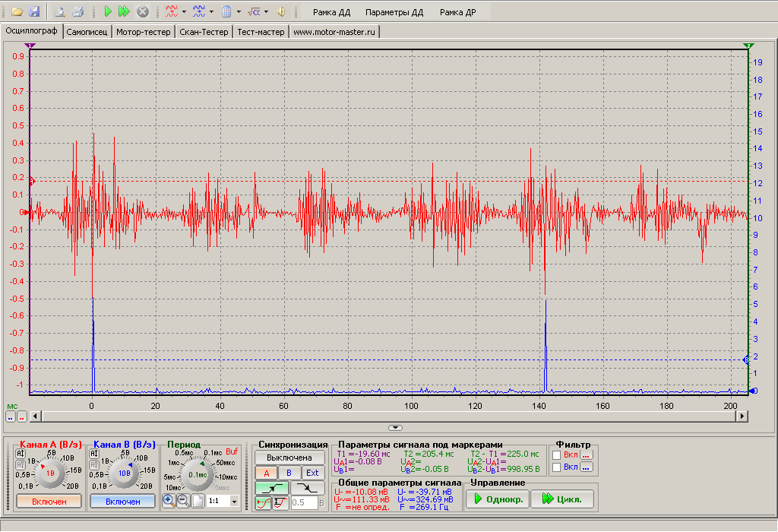Click the printer icon in the toolbar
The image size is (778, 532).
point(77,11)
